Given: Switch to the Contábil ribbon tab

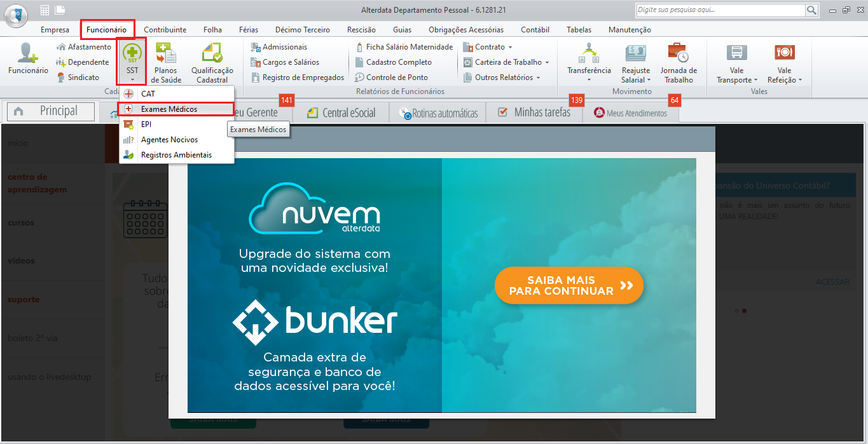Looking at the screenshot, I should [x=535, y=30].
